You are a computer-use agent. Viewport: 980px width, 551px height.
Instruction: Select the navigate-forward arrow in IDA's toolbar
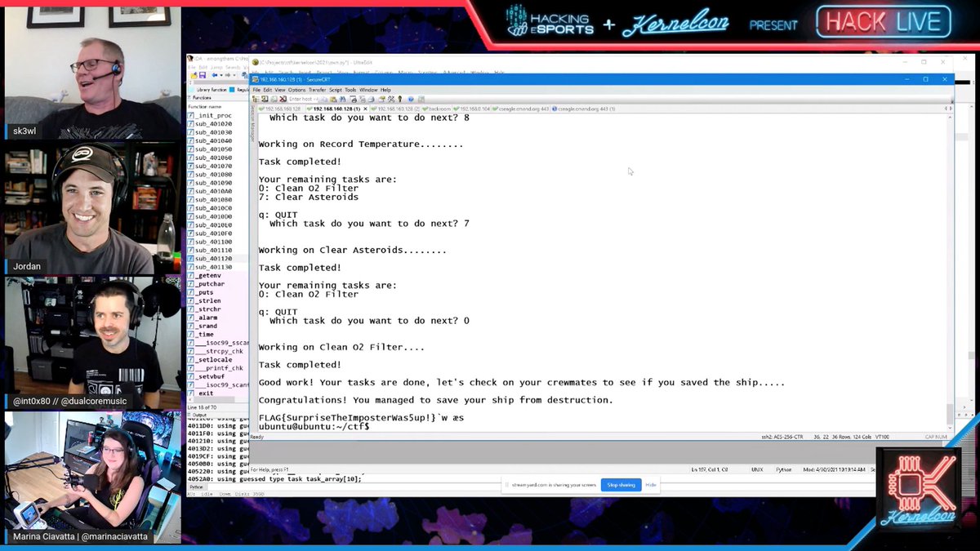pyautogui.click(x=227, y=75)
